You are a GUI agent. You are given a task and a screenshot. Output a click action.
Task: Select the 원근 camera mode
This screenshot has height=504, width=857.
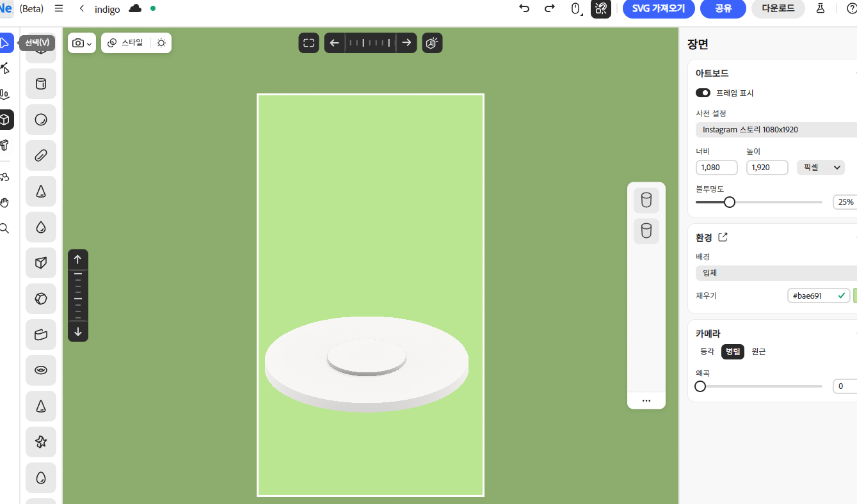pos(758,351)
